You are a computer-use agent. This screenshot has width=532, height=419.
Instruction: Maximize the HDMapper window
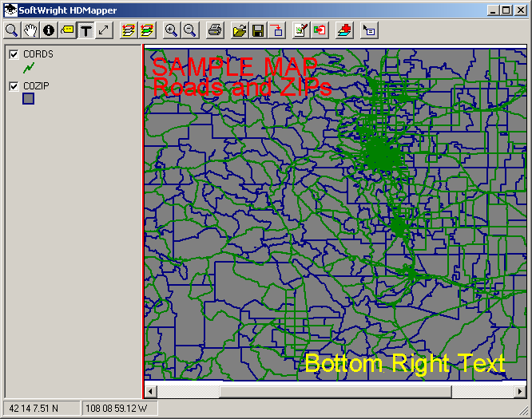[506, 10]
